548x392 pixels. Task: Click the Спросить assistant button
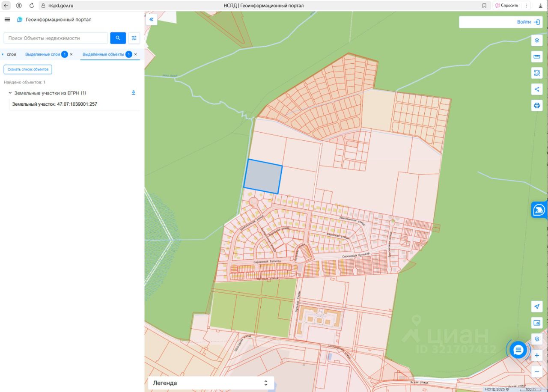pos(506,6)
